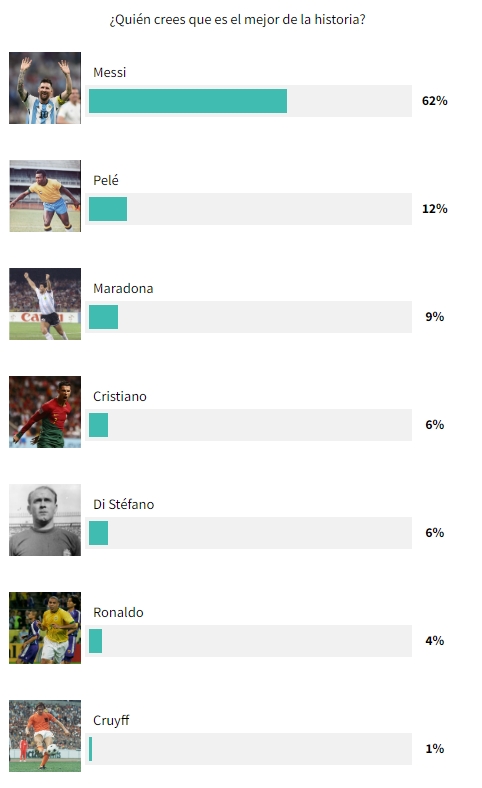Click the Maradona name label
This screenshot has height=788, width=482.
[123, 288]
